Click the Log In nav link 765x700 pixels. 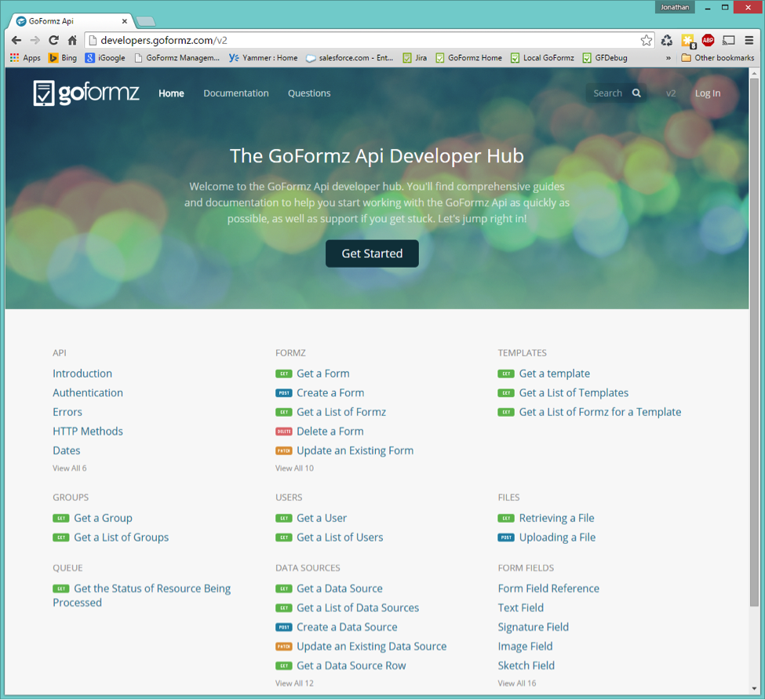coord(708,93)
